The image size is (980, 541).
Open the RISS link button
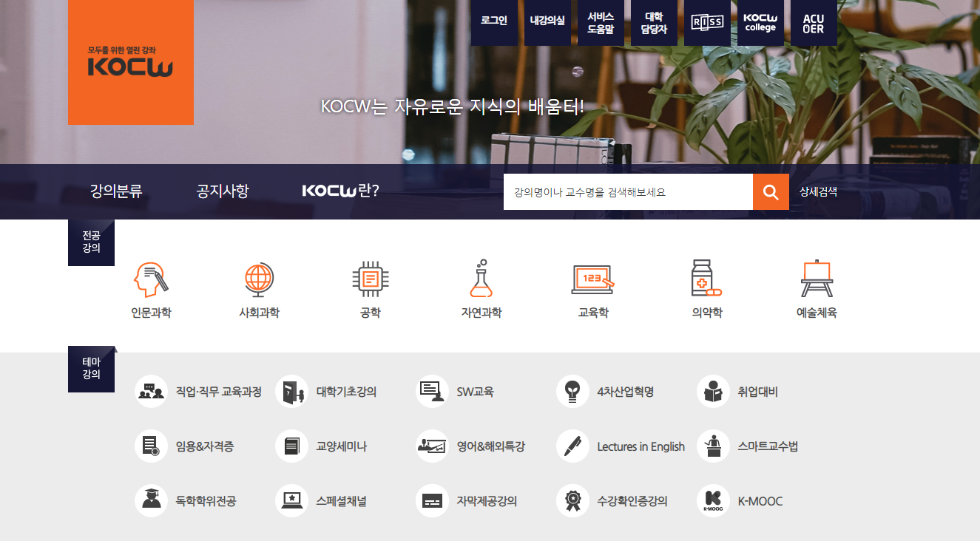point(707,23)
